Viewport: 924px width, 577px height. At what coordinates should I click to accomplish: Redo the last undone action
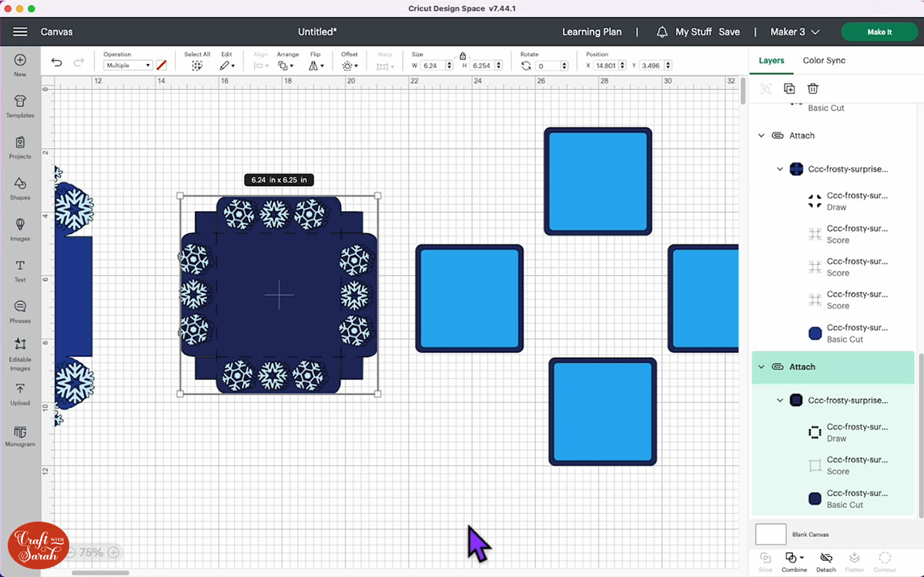(x=79, y=62)
